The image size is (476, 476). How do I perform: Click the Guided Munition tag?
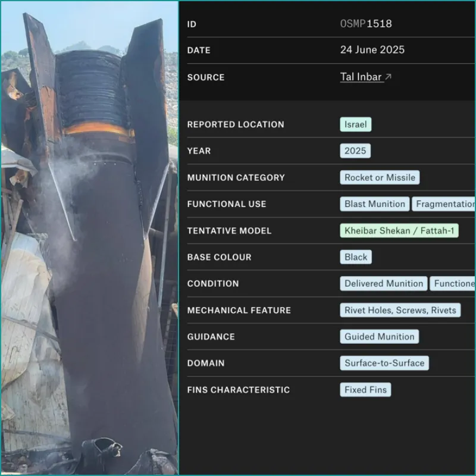(x=380, y=337)
